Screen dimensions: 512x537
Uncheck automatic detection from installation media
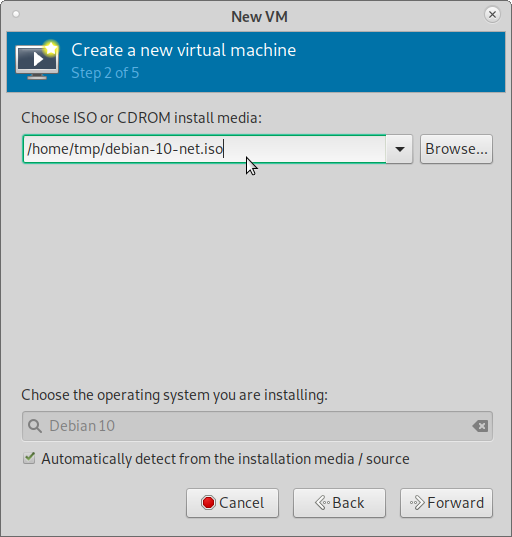[x=29, y=458]
